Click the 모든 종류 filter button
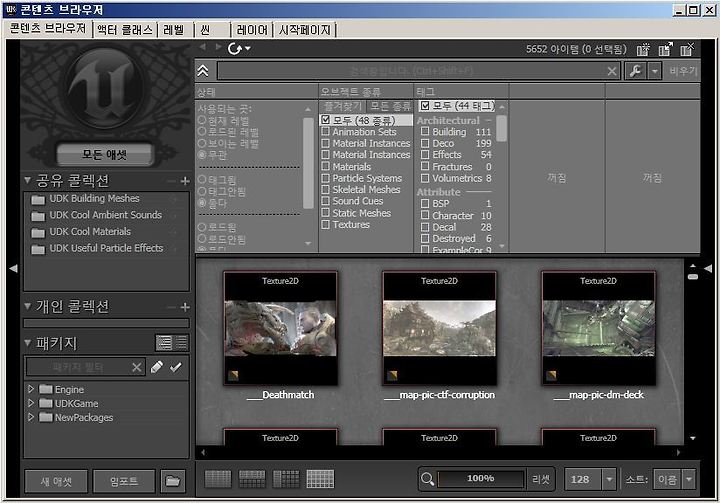720x503 pixels. click(390, 106)
